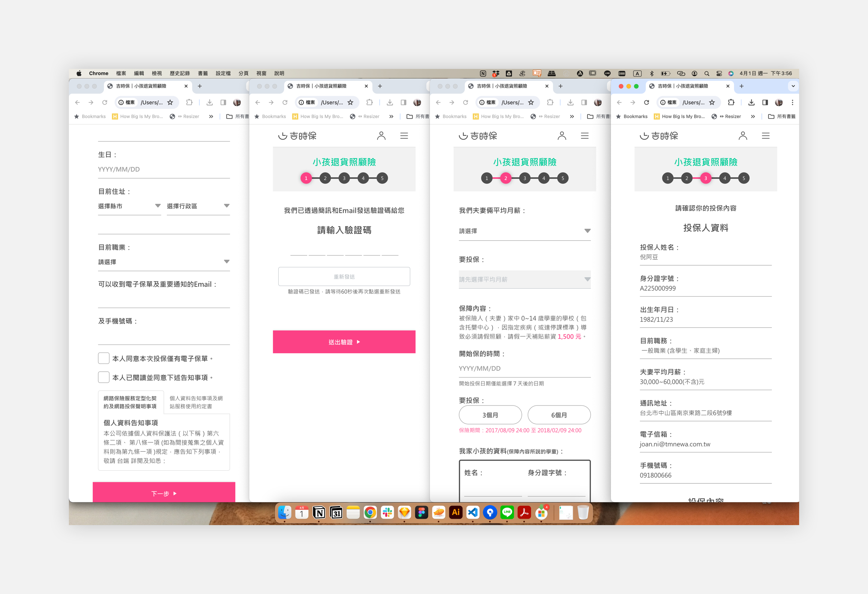Open Spotlight search in the macOS menu bar
Image resolution: width=868 pixels, height=594 pixels.
[707, 74]
